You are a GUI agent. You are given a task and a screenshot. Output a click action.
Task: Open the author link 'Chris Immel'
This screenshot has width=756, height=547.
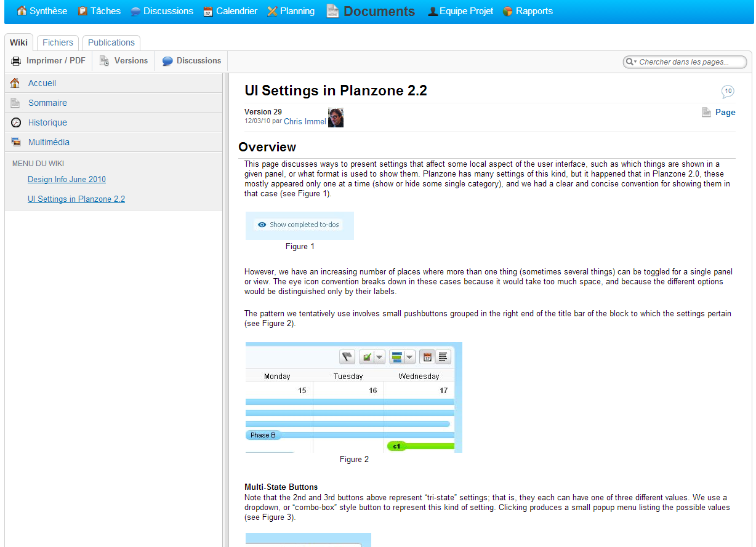tap(305, 121)
